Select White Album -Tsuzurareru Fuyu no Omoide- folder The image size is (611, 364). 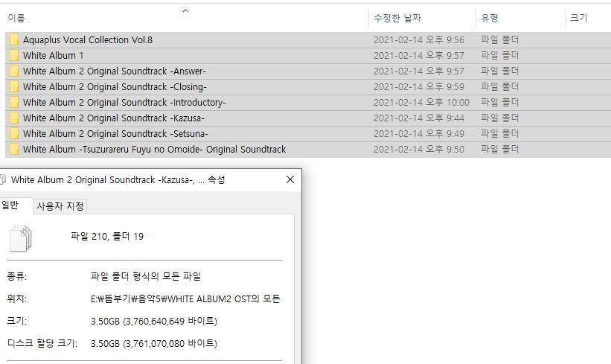[x=154, y=149]
